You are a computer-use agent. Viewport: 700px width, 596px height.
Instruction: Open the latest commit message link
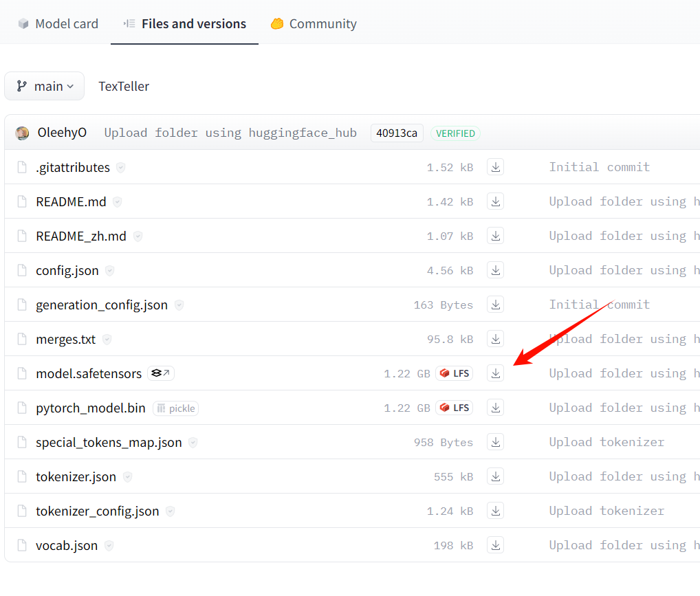tap(230, 133)
